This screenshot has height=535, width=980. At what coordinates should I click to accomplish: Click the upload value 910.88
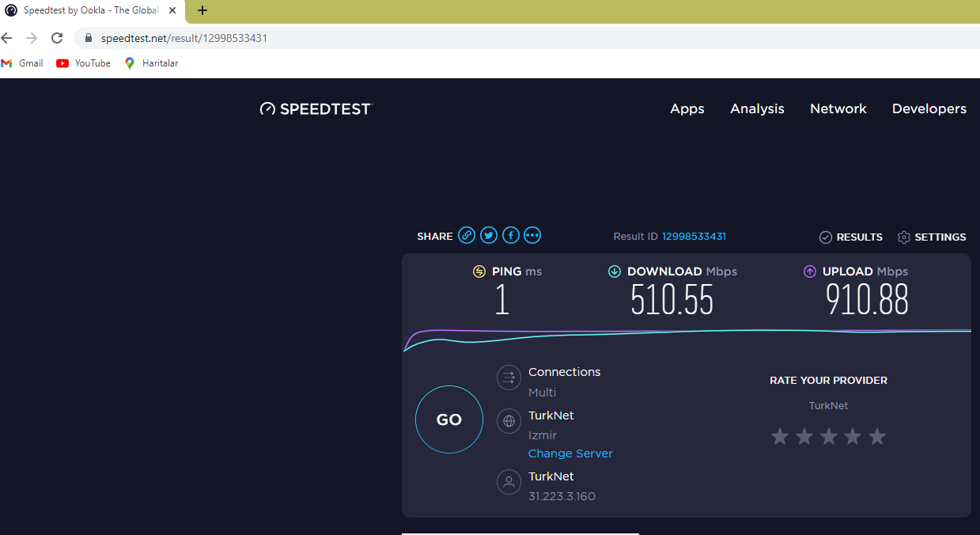pyautogui.click(x=867, y=300)
